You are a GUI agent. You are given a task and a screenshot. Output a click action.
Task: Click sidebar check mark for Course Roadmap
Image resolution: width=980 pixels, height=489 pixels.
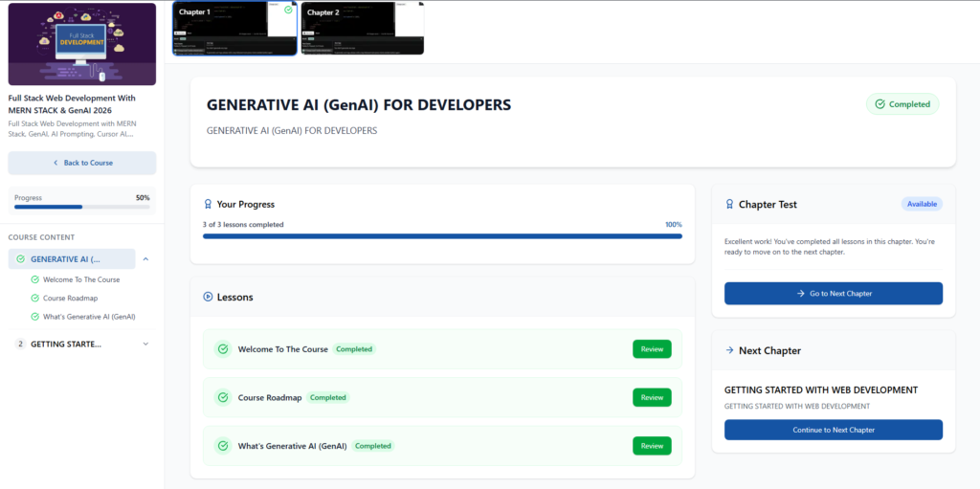point(35,299)
